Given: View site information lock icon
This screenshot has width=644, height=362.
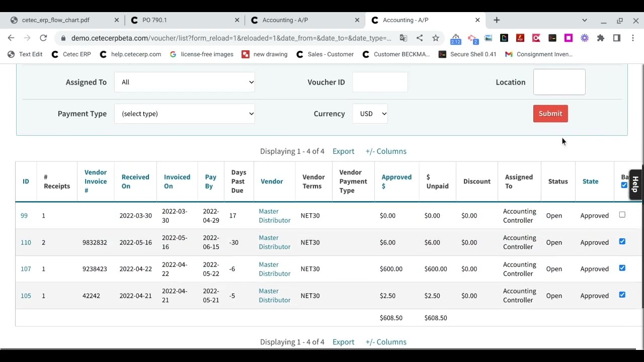Looking at the screenshot, I should pyautogui.click(x=63, y=38).
